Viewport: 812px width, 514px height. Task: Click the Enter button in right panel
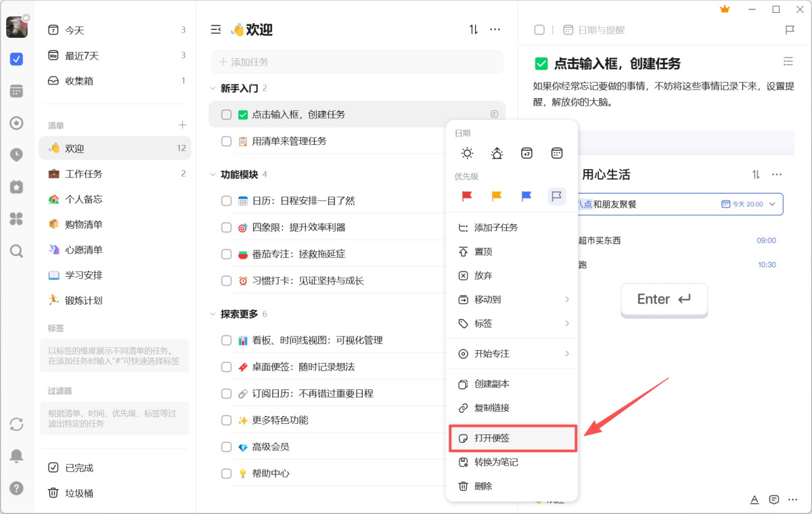[x=664, y=299]
